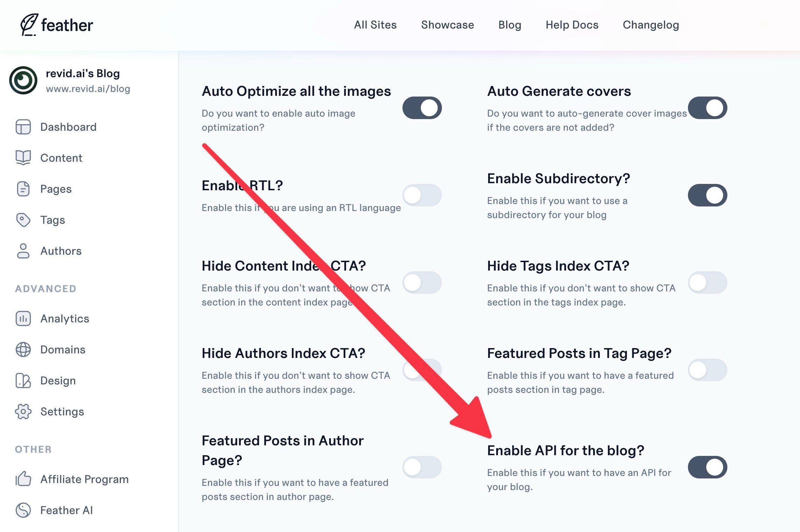
Task: Open Authors using the person icon
Action: point(23,251)
